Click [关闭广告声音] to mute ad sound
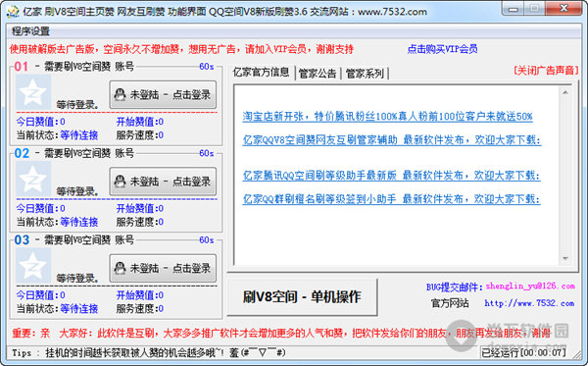Screen dimensions: 588x366 pyautogui.click(x=546, y=71)
